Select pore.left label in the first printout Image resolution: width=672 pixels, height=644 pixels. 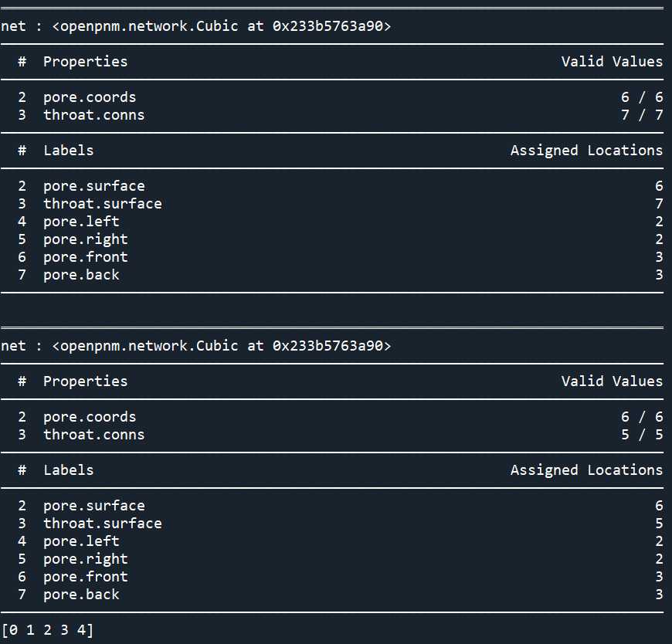81,222
